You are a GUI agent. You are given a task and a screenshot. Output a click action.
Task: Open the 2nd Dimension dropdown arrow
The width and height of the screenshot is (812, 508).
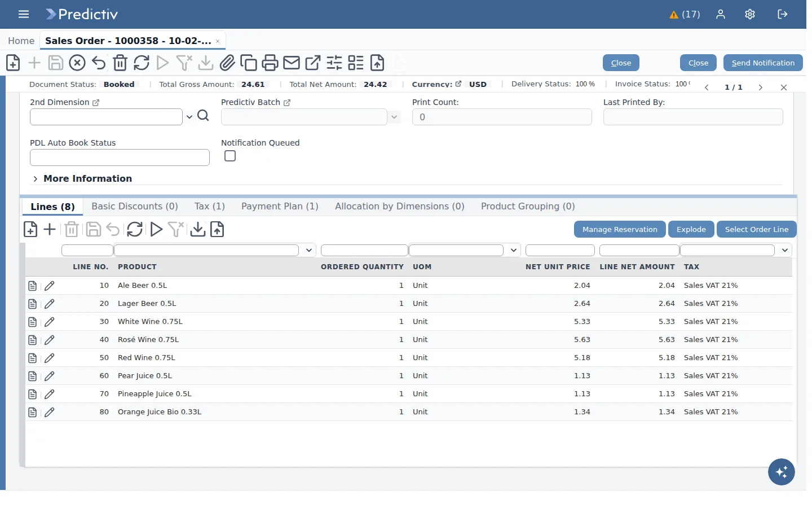click(x=189, y=117)
